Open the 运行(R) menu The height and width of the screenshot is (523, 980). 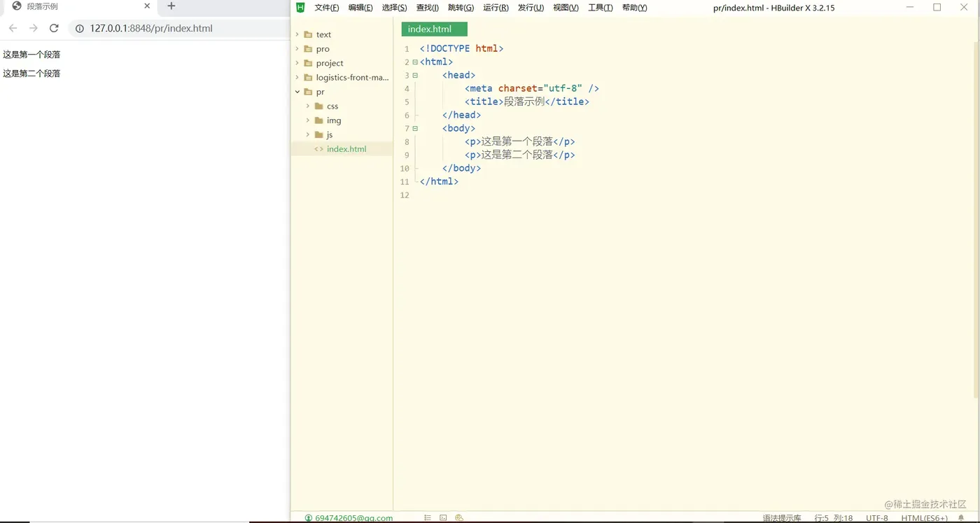point(496,8)
